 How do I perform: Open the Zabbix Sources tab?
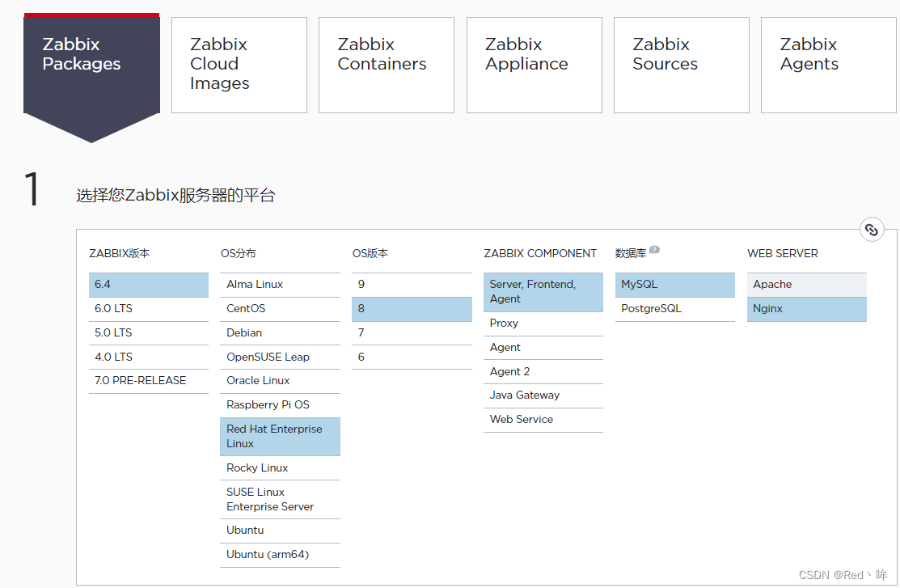click(681, 65)
